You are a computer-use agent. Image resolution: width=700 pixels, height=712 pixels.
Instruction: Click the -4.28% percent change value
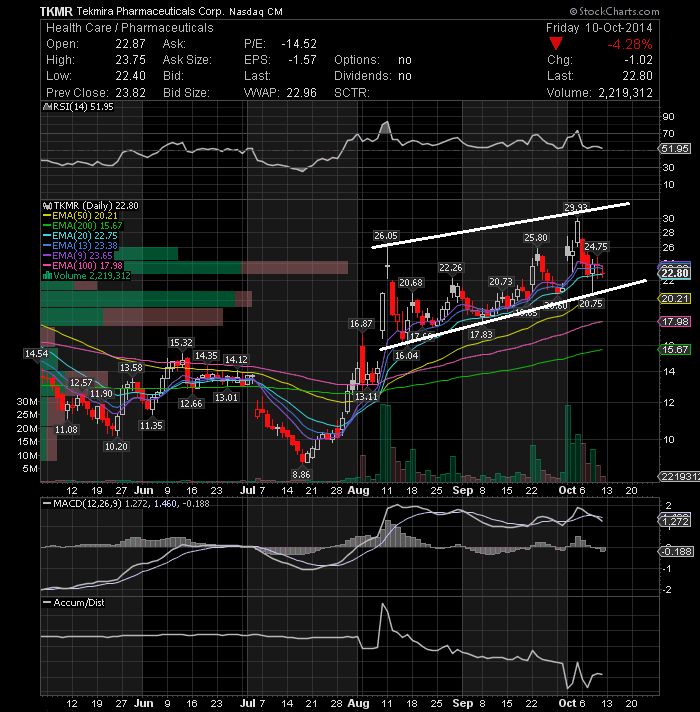[630, 44]
